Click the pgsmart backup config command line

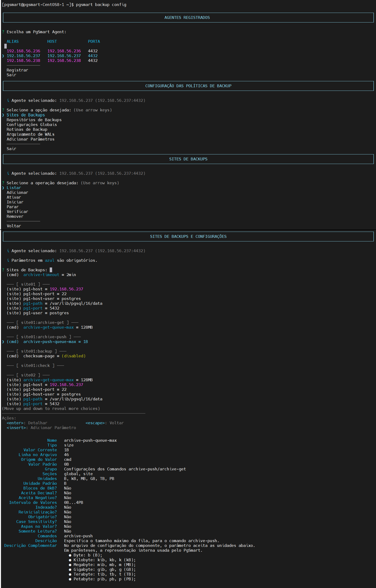101,5
